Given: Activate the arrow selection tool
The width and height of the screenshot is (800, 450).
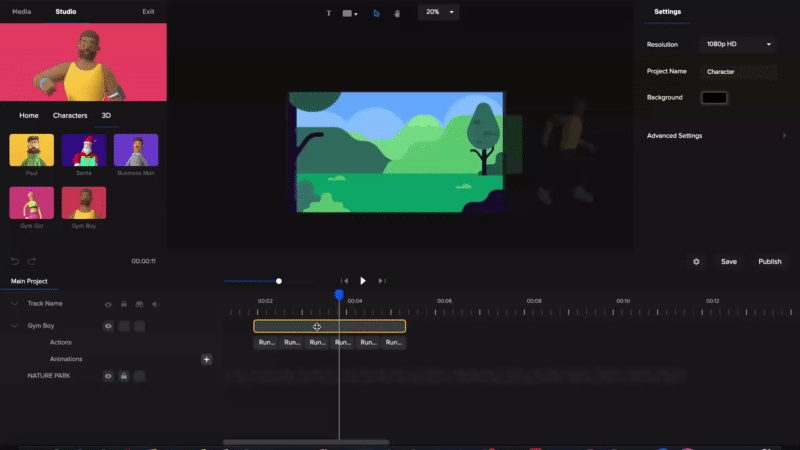Looking at the screenshot, I should [x=377, y=14].
